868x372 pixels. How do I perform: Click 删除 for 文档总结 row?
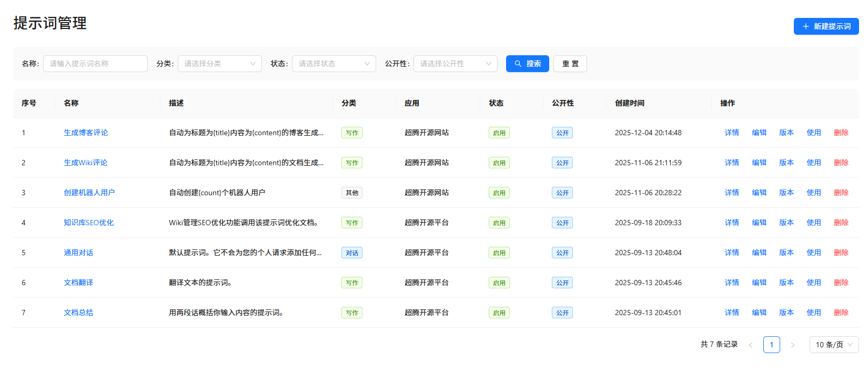tap(841, 313)
